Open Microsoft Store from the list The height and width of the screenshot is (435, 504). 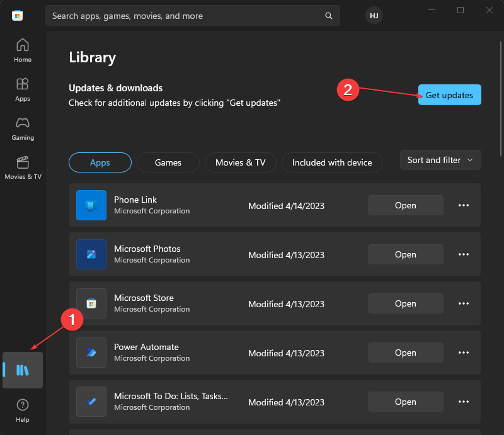pos(405,303)
